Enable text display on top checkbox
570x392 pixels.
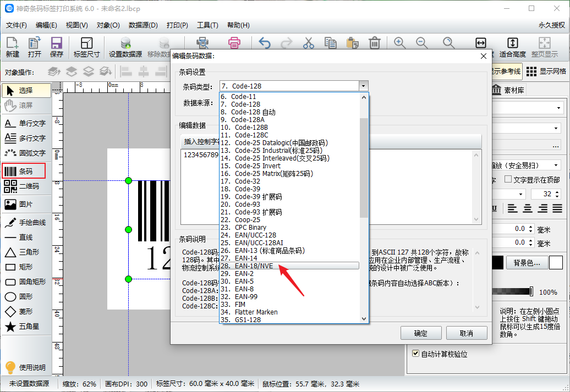[x=508, y=180]
